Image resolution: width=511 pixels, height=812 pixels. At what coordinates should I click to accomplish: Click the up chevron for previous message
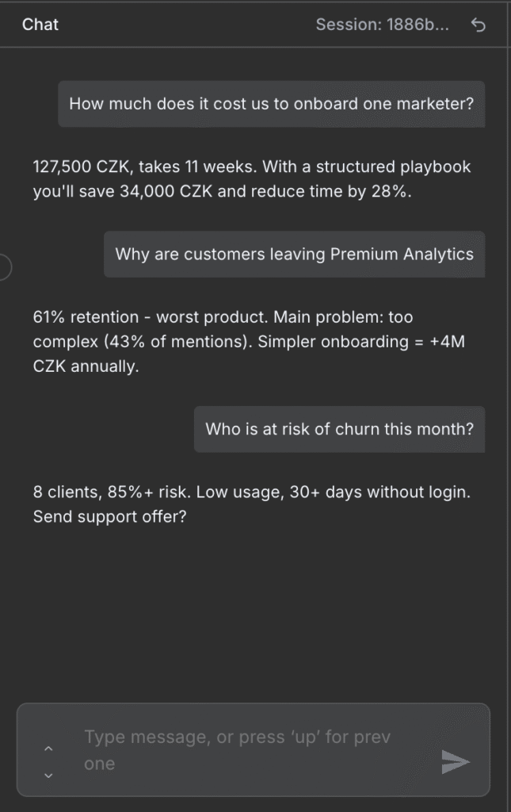point(48,749)
